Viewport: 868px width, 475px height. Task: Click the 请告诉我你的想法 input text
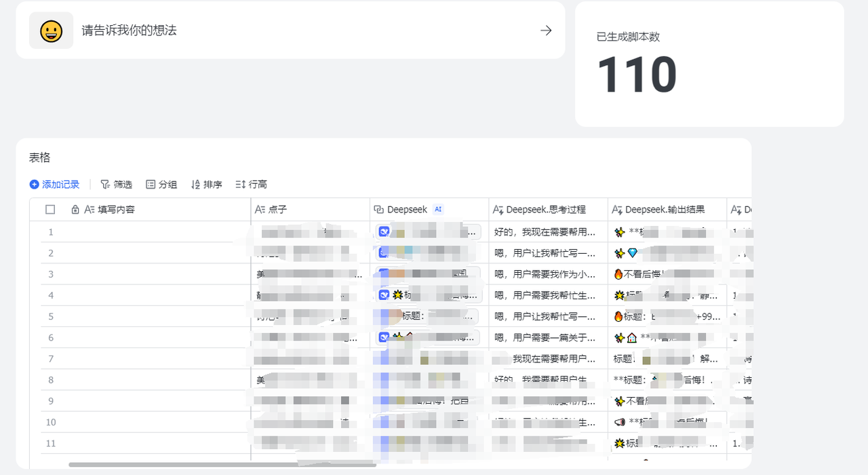pos(129,31)
